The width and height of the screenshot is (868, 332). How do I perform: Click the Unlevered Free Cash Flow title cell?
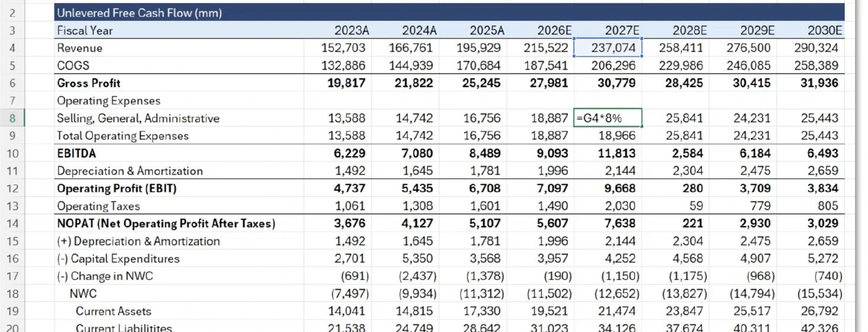140,12
